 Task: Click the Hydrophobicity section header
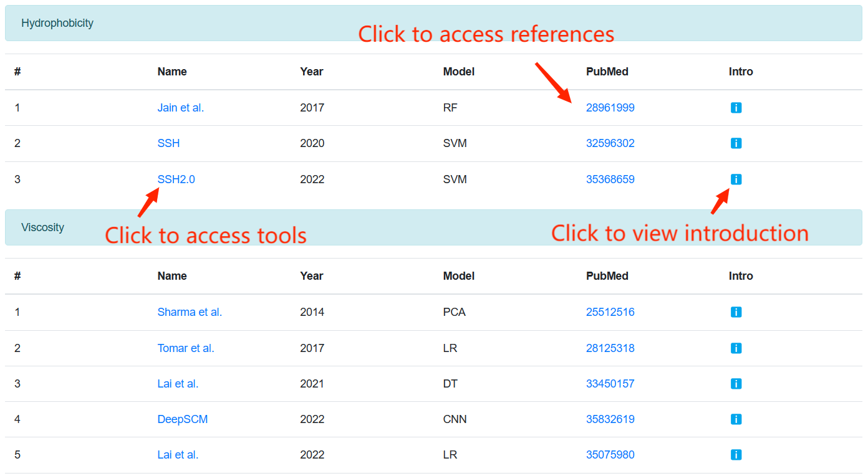click(433, 23)
